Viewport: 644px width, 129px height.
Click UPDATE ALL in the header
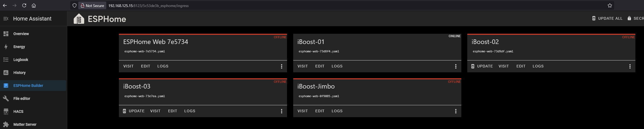pos(607,18)
